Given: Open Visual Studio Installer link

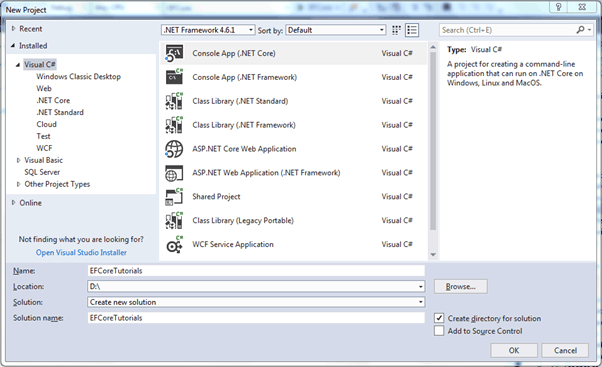Looking at the screenshot, I should (x=81, y=253).
